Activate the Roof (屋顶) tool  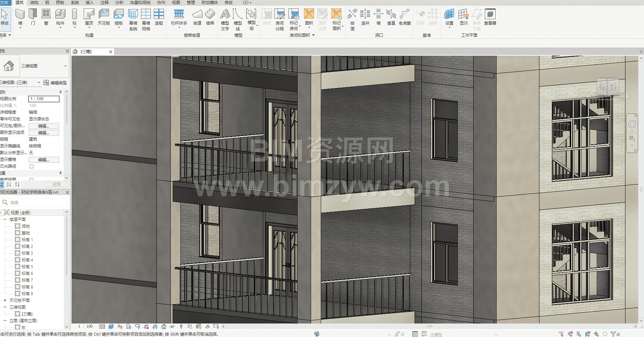click(x=89, y=18)
